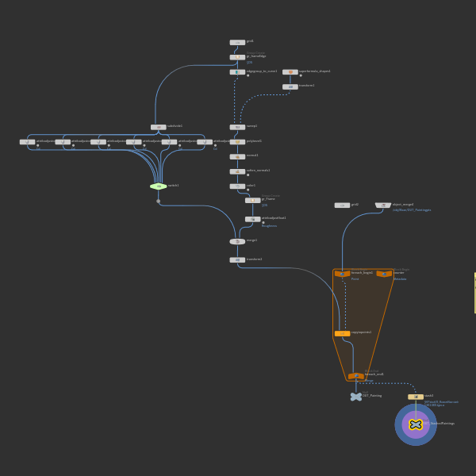
Task: Select the color1 node
Action: [x=237, y=186]
